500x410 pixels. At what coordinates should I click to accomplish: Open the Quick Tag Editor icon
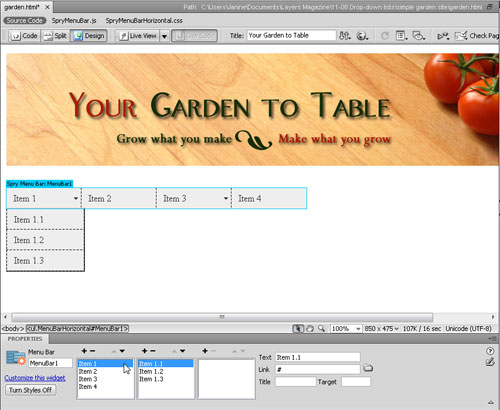(x=490, y=362)
